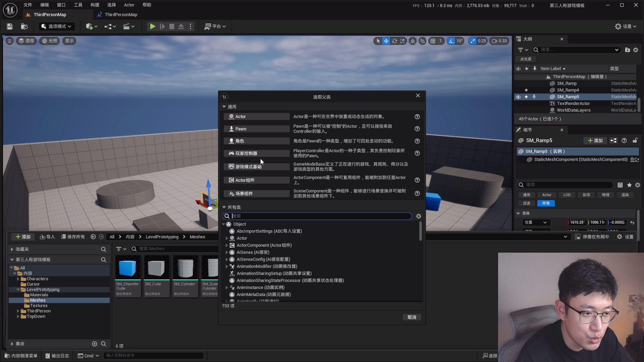Toggle grid snapping in viewport toolbar
This screenshot has height=362, width=644.
(x=433, y=41)
